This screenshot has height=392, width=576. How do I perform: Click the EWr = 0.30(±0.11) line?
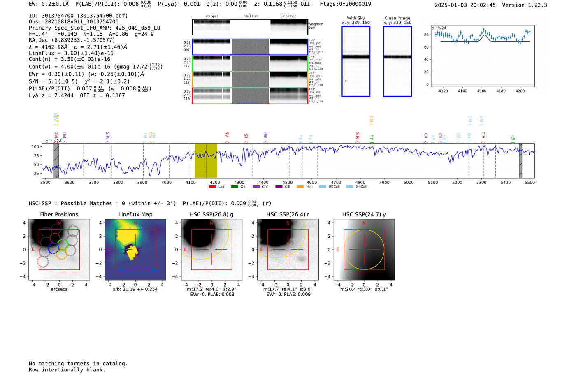(86, 74)
